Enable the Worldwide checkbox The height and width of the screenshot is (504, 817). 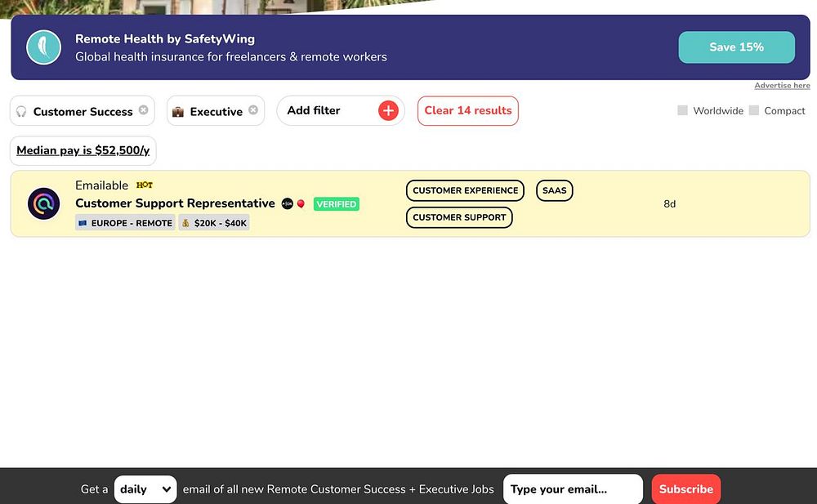click(x=682, y=110)
